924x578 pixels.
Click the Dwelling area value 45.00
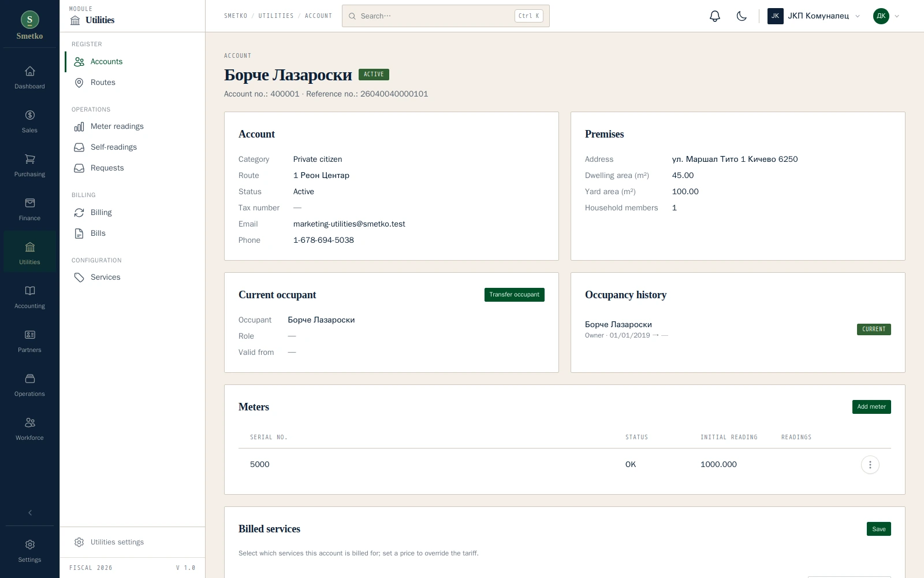683,176
